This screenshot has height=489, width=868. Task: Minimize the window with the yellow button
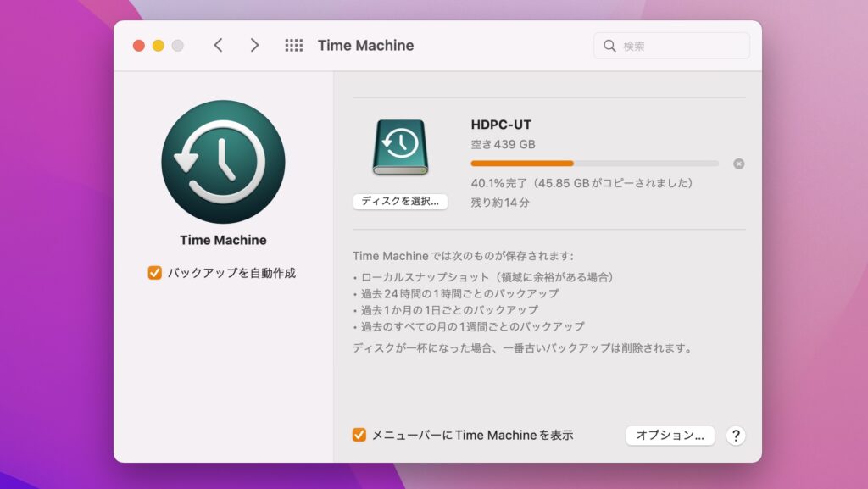(159, 46)
